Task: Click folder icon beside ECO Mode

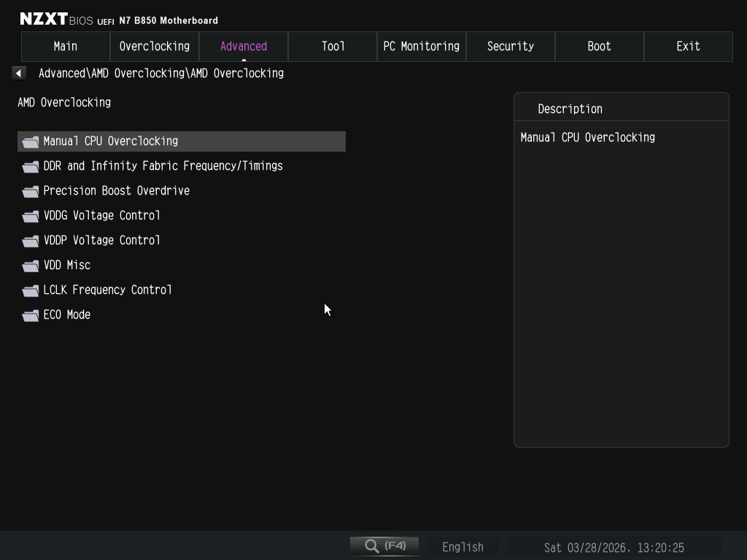Action: pos(31,315)
